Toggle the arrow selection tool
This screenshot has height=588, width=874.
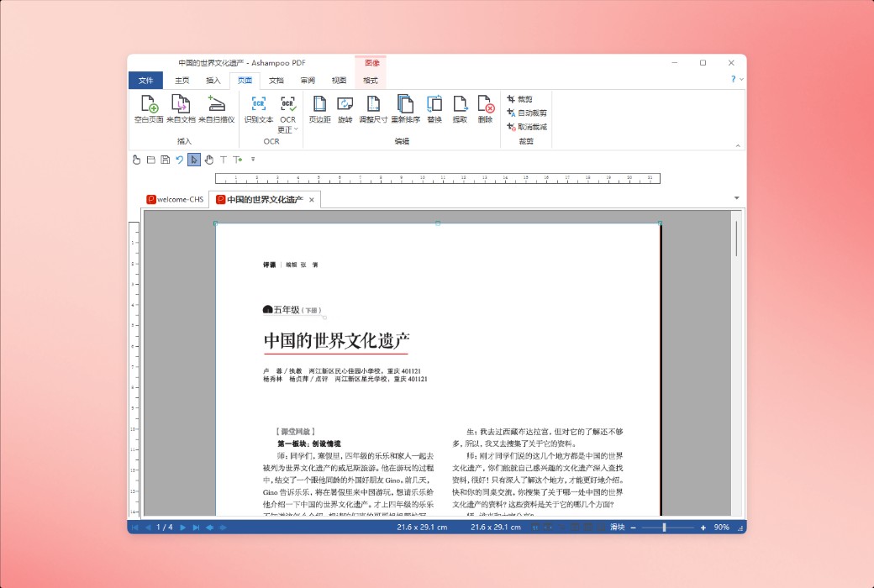193,160
